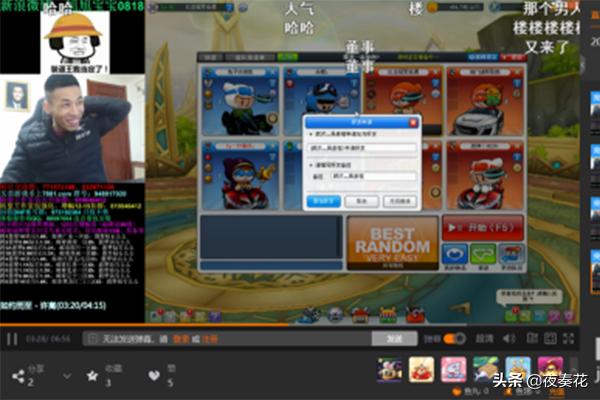Click the danmaku comment input field
Screen dimensions: 600x400
(227, 339)
